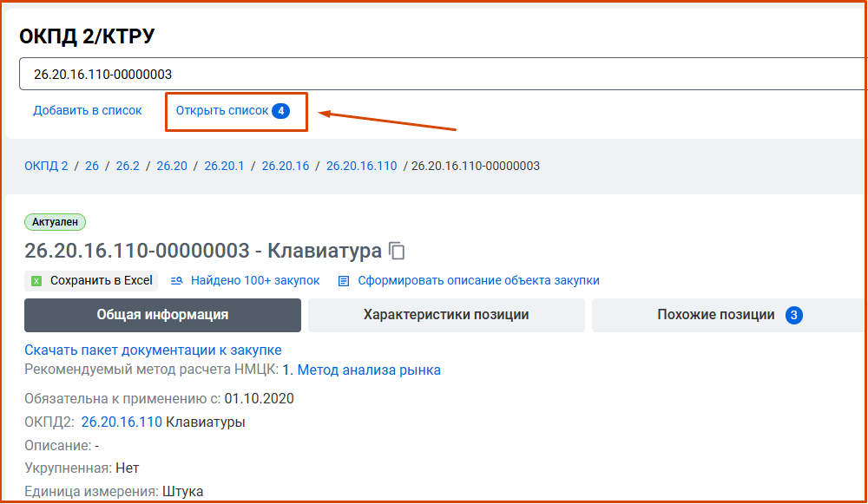This screenshot has width=868, height=504.
Task: Open the list via Открыть список
Action: (222, 111)
